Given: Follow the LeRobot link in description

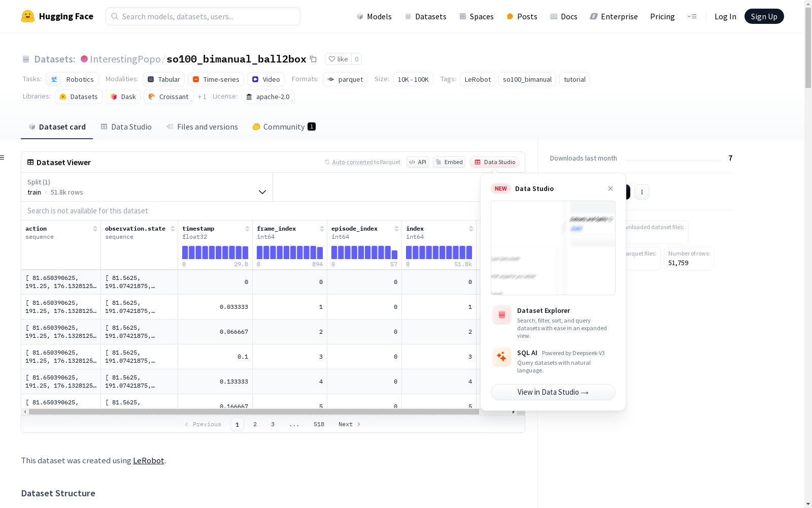Looking at the screenshot, I should tap(148, 461).
